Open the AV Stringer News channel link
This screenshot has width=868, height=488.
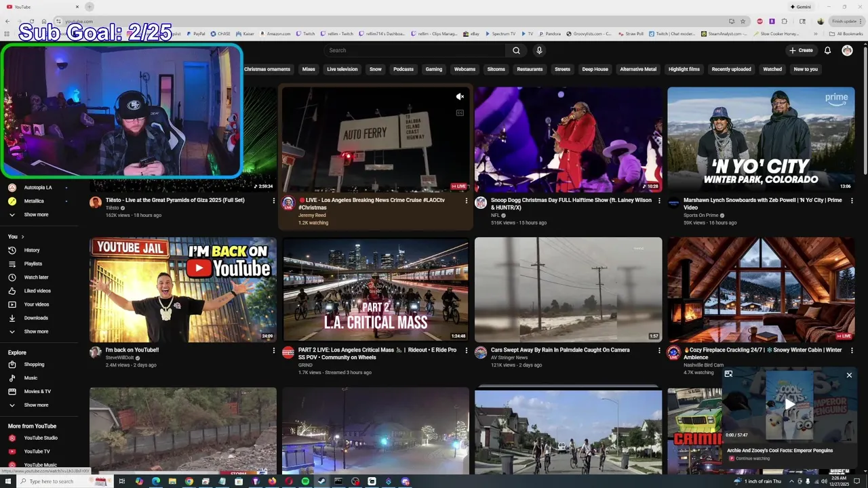[510, 358]
